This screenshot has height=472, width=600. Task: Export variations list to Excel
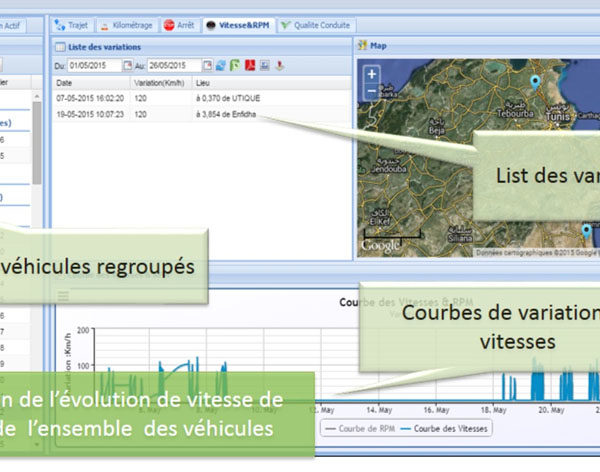[233, 66]
